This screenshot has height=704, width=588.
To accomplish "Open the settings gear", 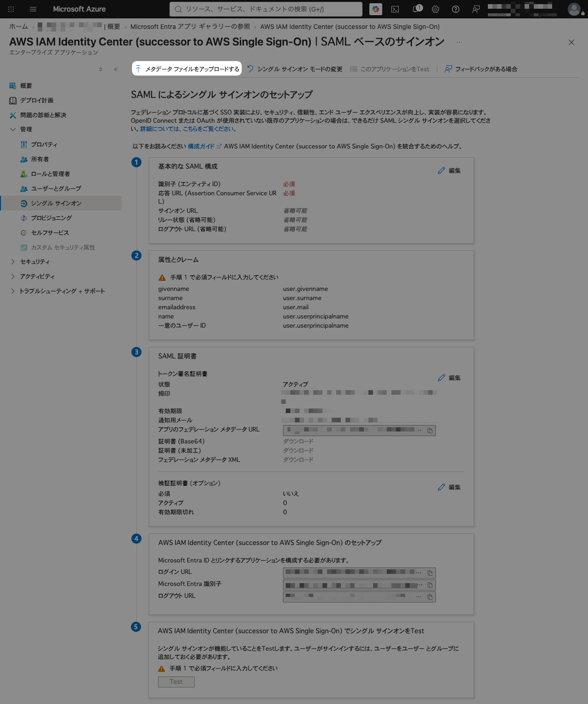I will pos(435,9).
